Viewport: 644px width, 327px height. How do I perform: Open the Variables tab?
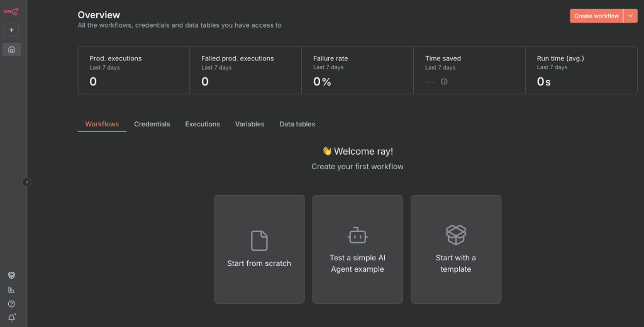(x=250, y=125)
